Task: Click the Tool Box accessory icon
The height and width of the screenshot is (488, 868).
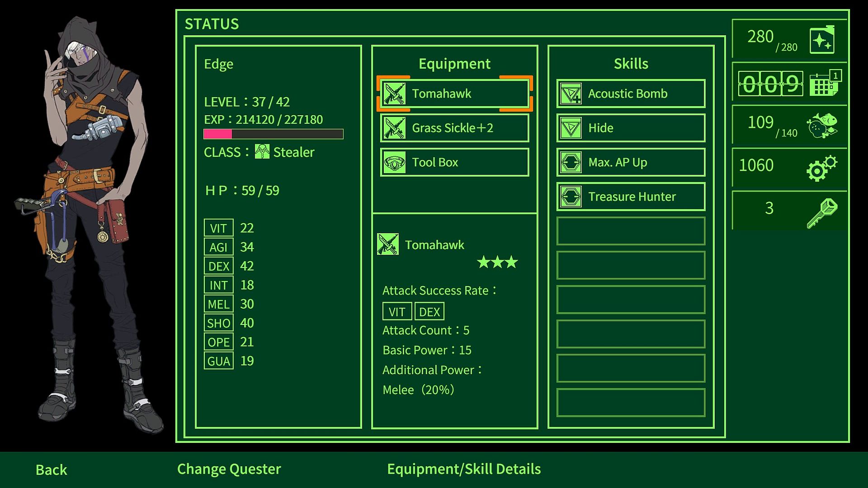Action: tap(394, 163)
